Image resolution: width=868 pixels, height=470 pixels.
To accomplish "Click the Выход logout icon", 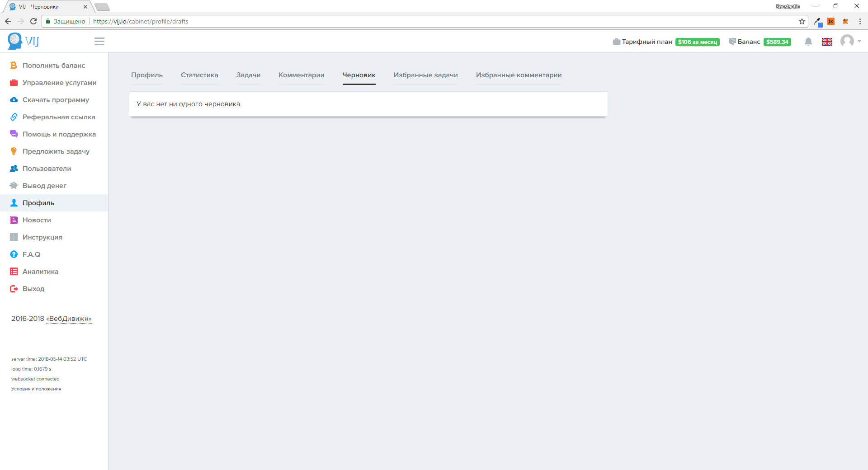I will point(14,289).
